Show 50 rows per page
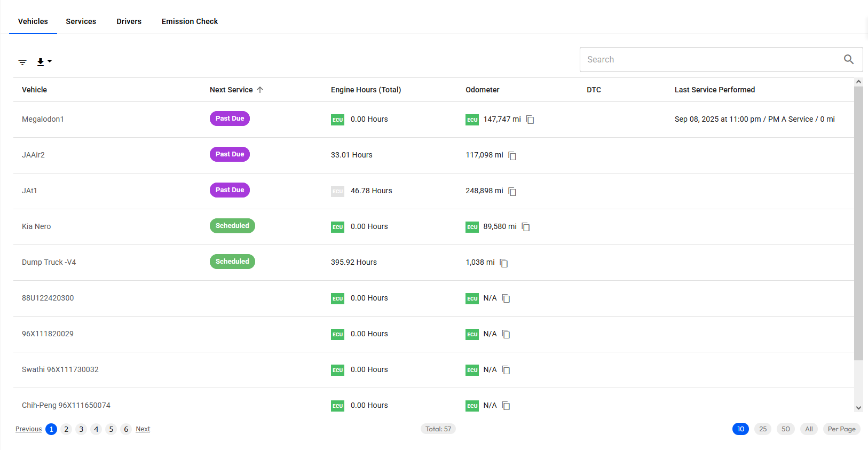 click(x=786, y=429)
